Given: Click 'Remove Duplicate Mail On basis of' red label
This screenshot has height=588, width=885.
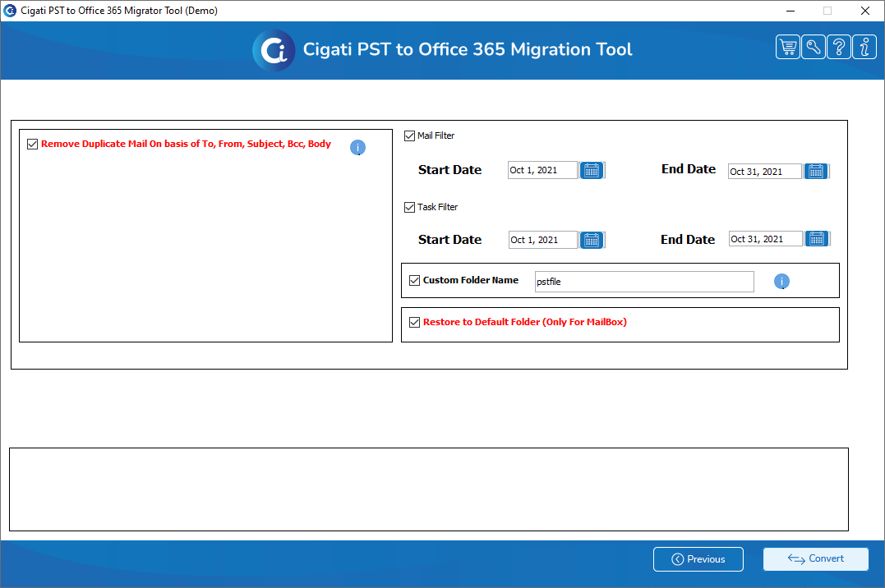Looking at the screenshot, I should pos(186,144).
